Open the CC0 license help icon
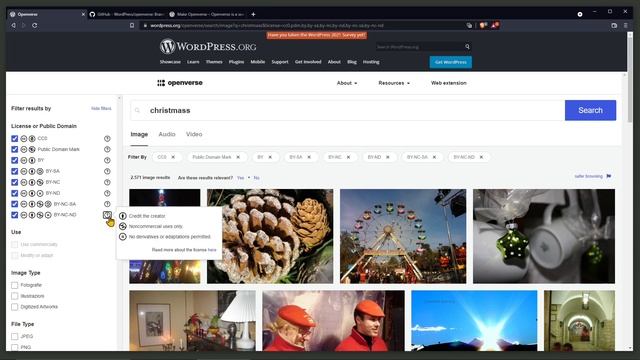The width and height of the screenshot is (640, 360). click(x=107, y=138)
